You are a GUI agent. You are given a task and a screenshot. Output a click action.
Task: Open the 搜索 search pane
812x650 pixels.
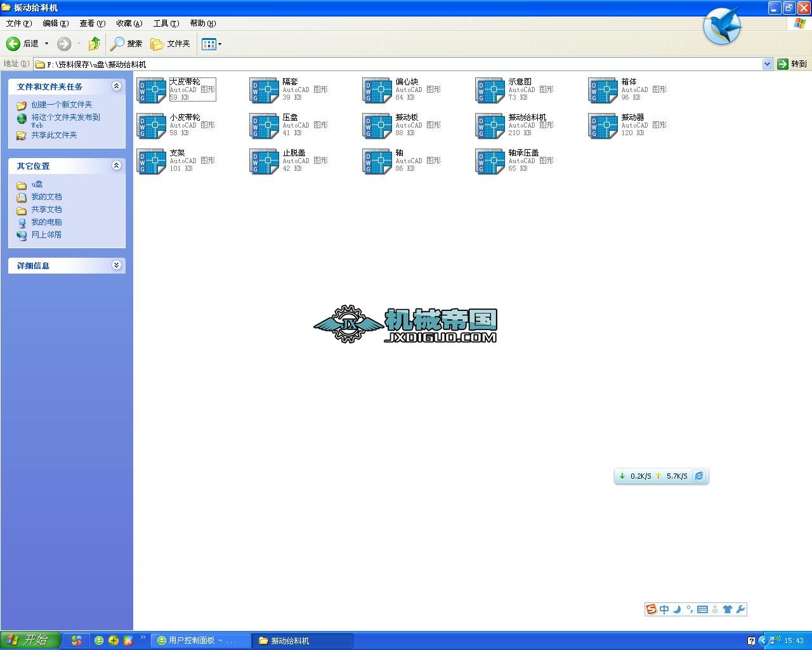click(x=126, y=44)
